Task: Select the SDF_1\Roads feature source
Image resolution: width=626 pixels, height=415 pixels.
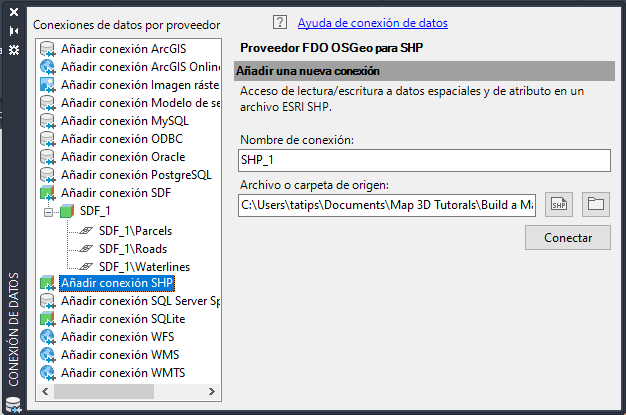Action: [x=132, y=248]
